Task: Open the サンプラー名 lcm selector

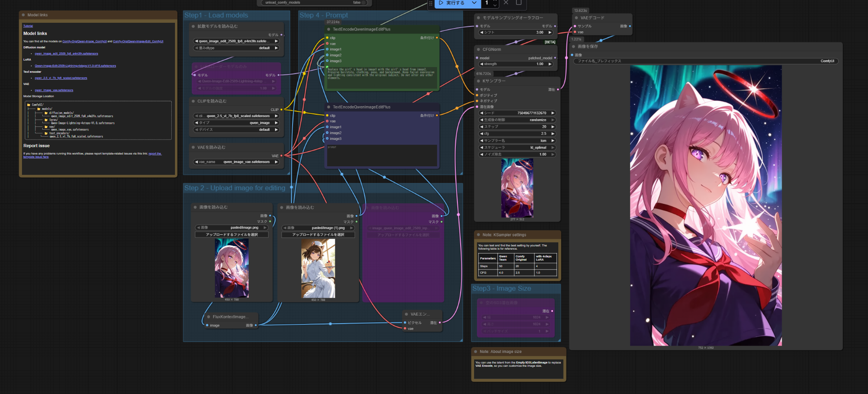Action: coord(517,141)
